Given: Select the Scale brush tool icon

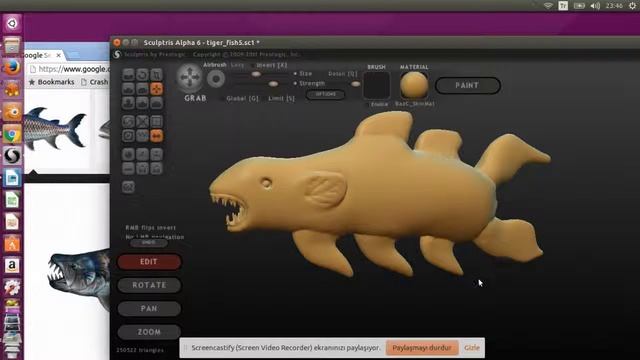Looking at the screenshot, I should click(x=156, y=75).
